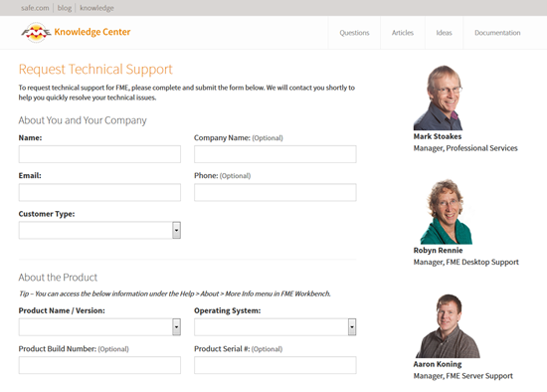Click the 'Email:' label

(30, 175)
